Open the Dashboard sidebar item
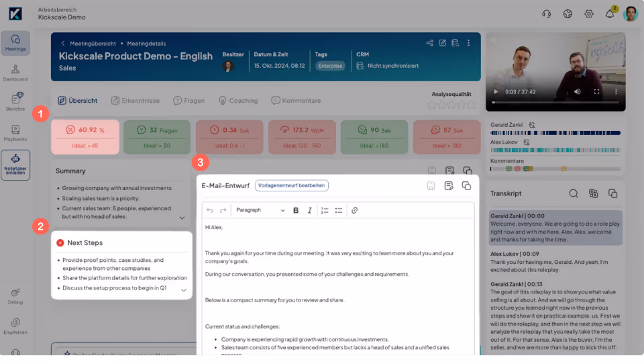This screenshot has width=644, height=362. (x=15, y=73)
